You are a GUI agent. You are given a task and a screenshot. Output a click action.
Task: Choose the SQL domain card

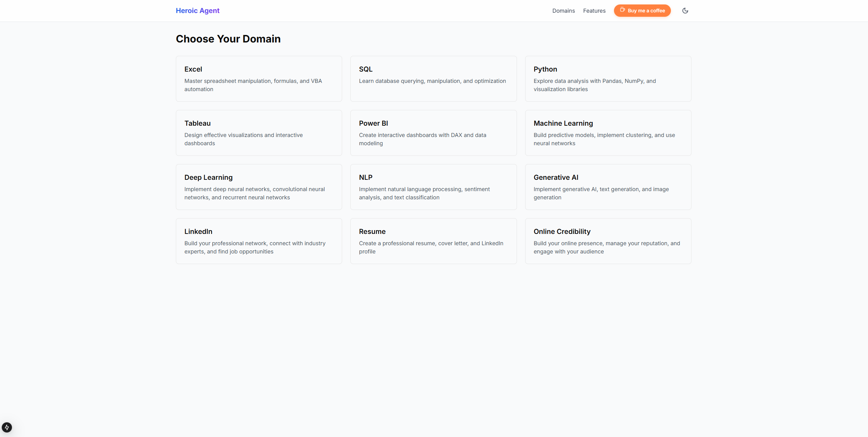coord(433,79)
